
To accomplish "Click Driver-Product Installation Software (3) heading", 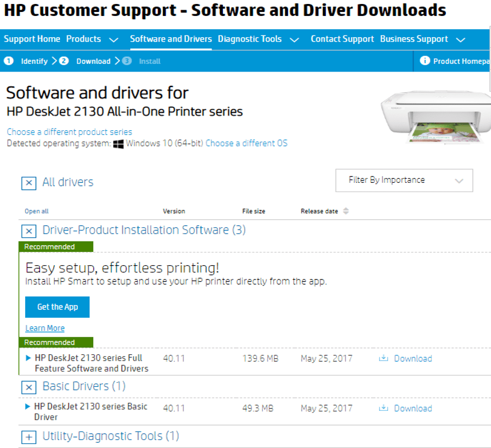I will 144,230.
